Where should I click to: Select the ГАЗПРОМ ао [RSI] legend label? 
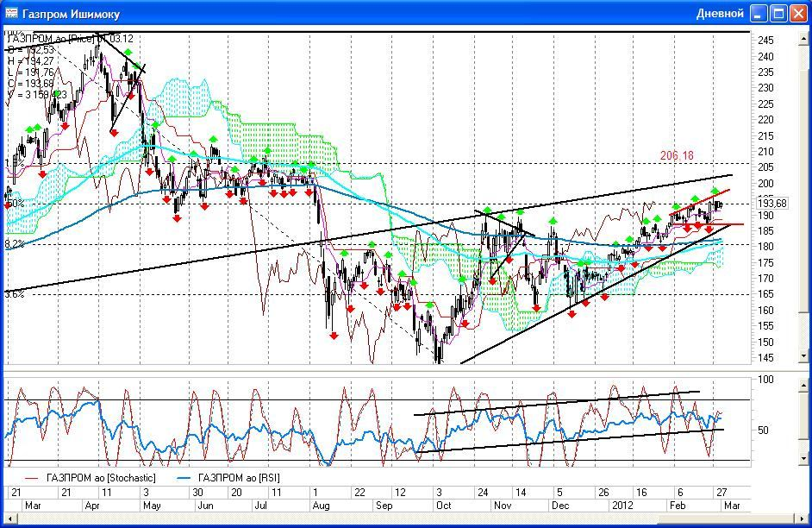coord(239,478)
